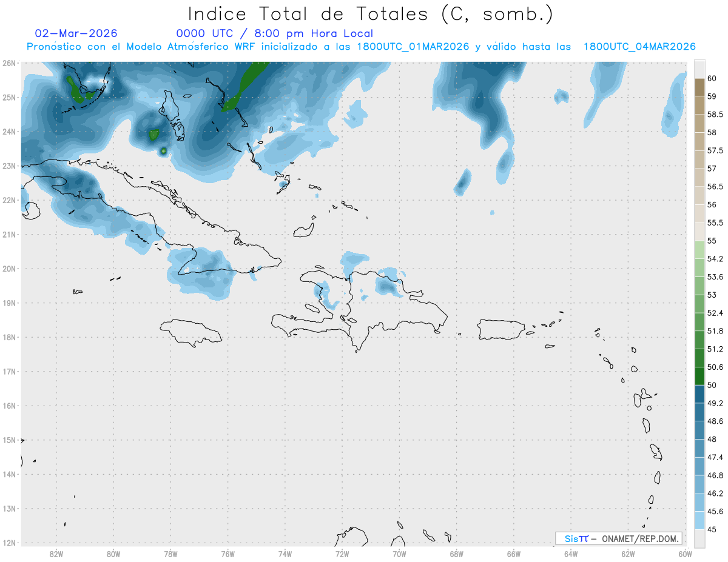Click the legend value 55
Viewport: 728px width, 562px height.
tap(712, 241)
